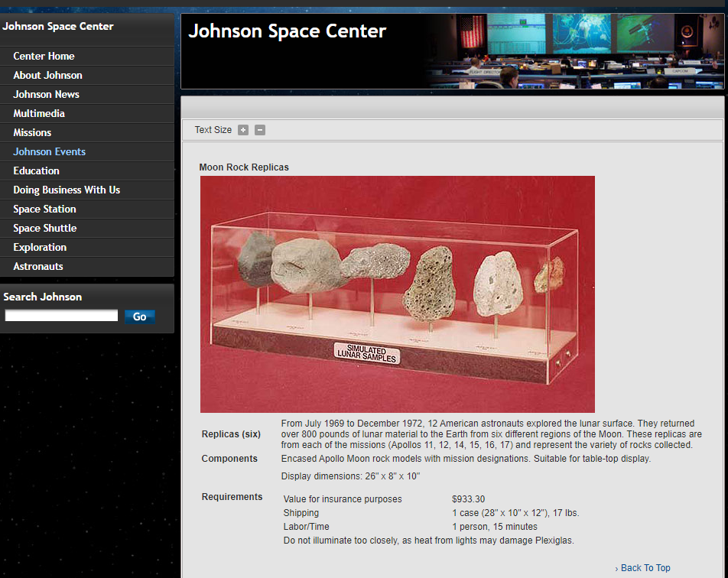Click the Text Size label
728x578 pixels.
(x=213, y=130)
